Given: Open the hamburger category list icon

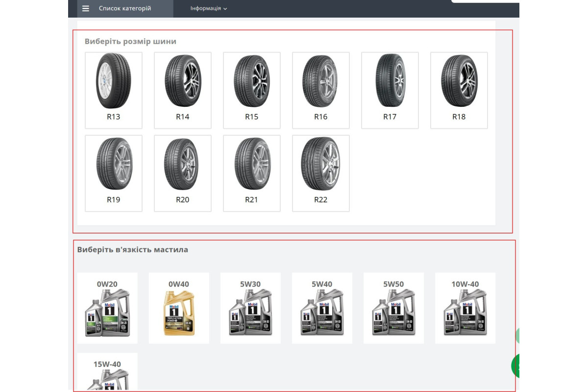Looking at the screenshot, I should (x=86, y=8).
